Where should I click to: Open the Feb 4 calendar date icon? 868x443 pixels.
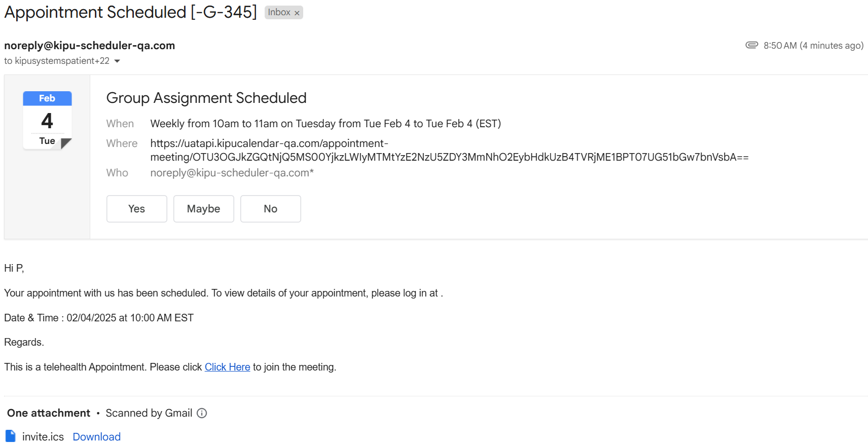point(47,120)
